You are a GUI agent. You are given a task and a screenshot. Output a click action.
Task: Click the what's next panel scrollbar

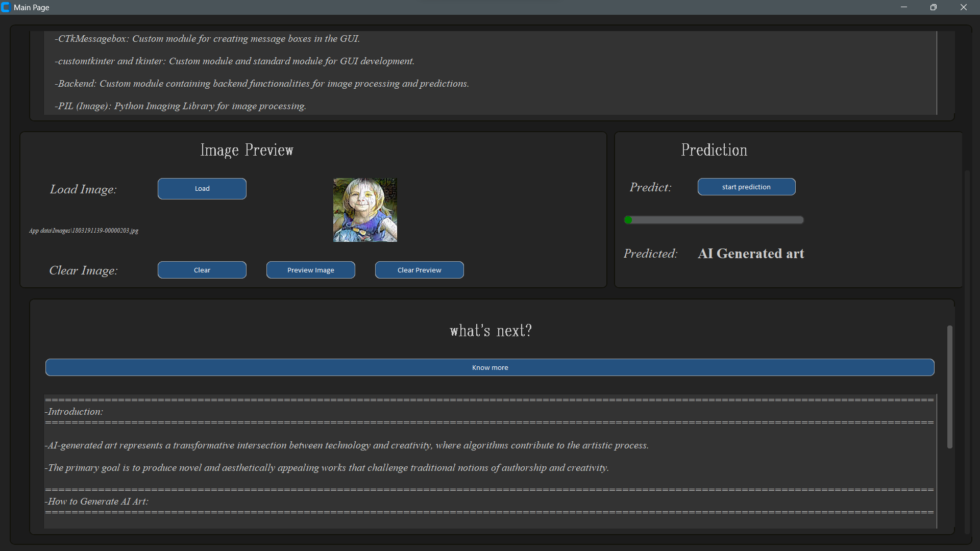(x=949, y=387)
